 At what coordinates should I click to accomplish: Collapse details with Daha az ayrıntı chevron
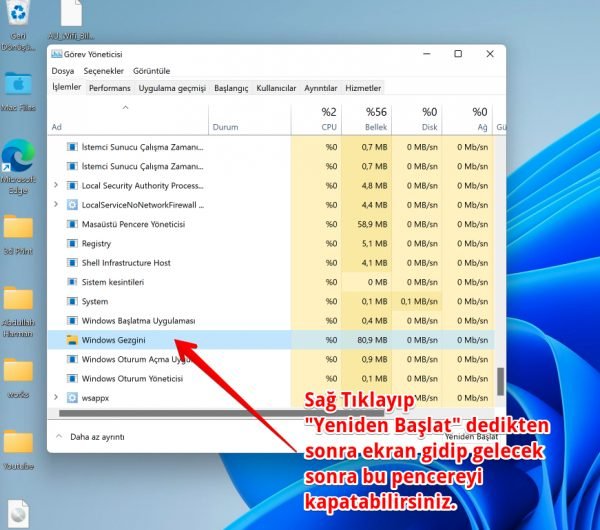59,436
